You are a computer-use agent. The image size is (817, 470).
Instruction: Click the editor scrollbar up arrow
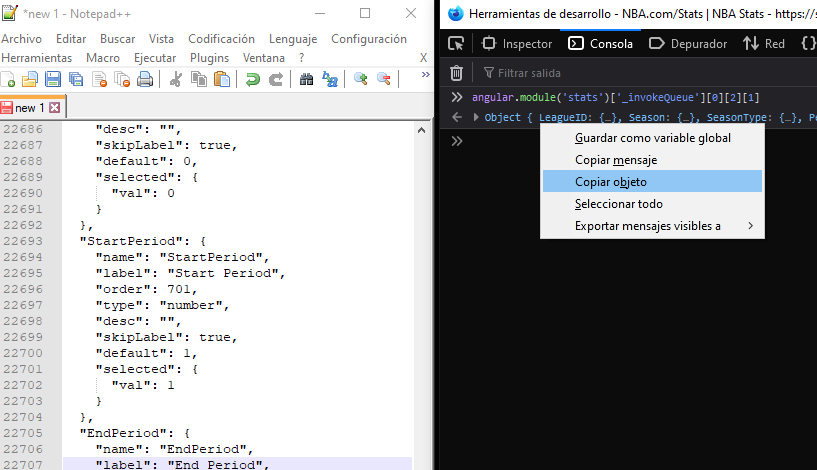(x=422, y=130)
